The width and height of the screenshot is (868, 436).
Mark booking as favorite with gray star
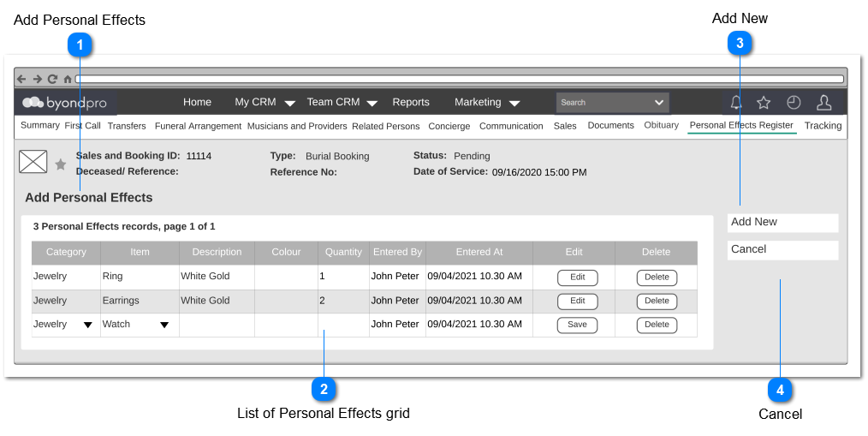click(x=61, y=164)
